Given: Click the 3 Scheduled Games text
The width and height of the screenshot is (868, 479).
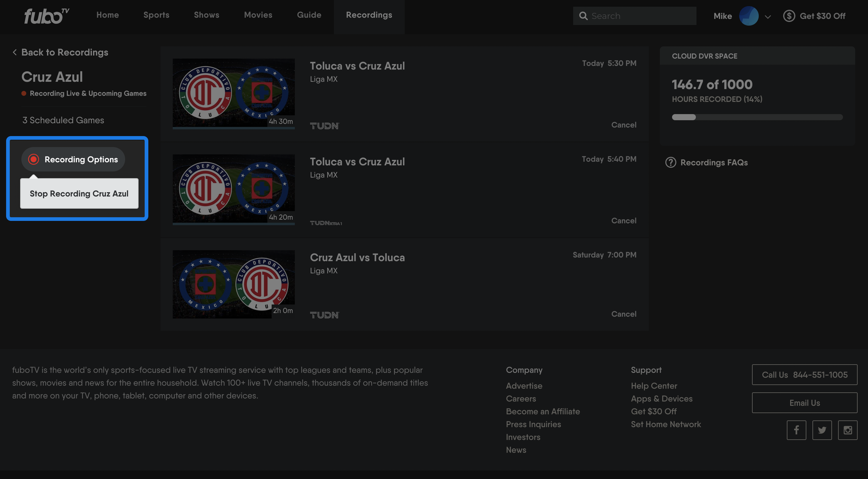Looking at the screenshot, I should pos(63,120).
